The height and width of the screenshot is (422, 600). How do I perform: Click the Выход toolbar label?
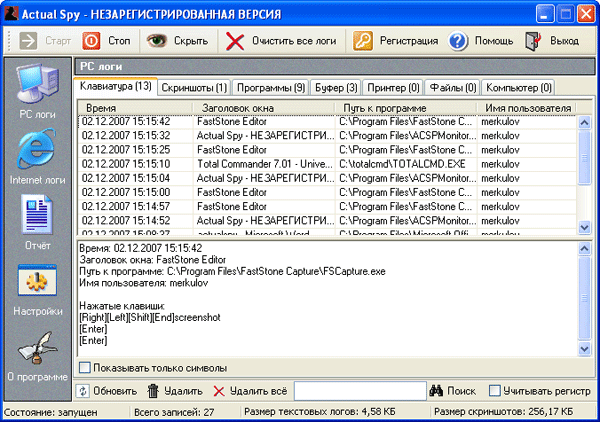(x=564, y=41)
